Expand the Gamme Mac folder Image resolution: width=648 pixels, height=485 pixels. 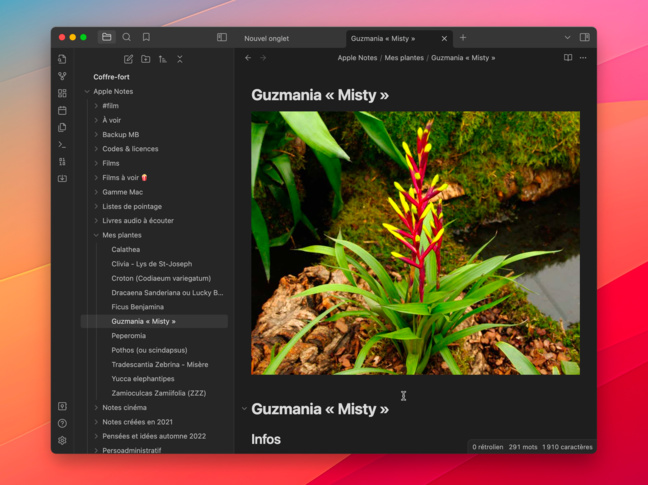coord(96,192)
